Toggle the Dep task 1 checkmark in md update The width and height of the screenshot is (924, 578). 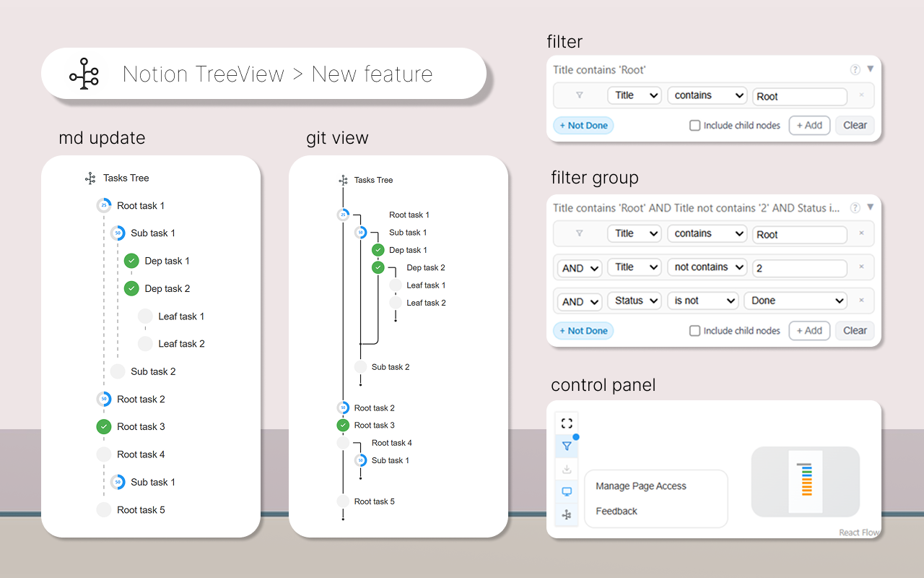[x=131, y=261]
